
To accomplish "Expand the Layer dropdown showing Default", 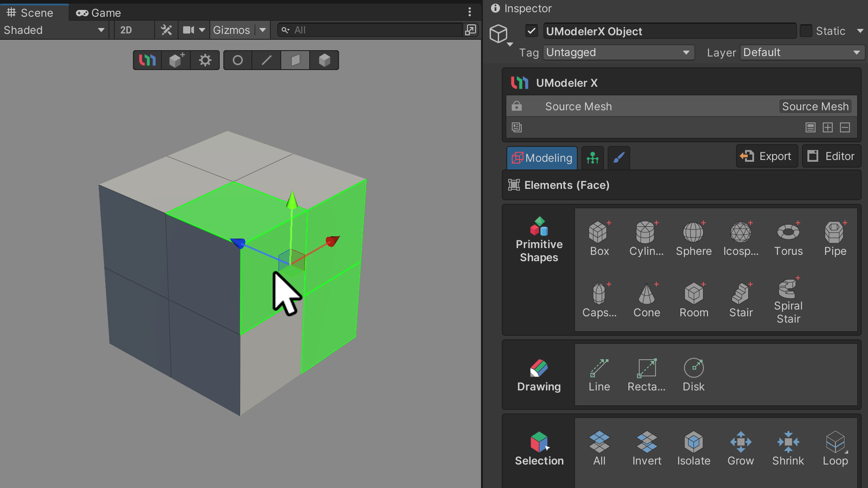I will coord(802,52).
